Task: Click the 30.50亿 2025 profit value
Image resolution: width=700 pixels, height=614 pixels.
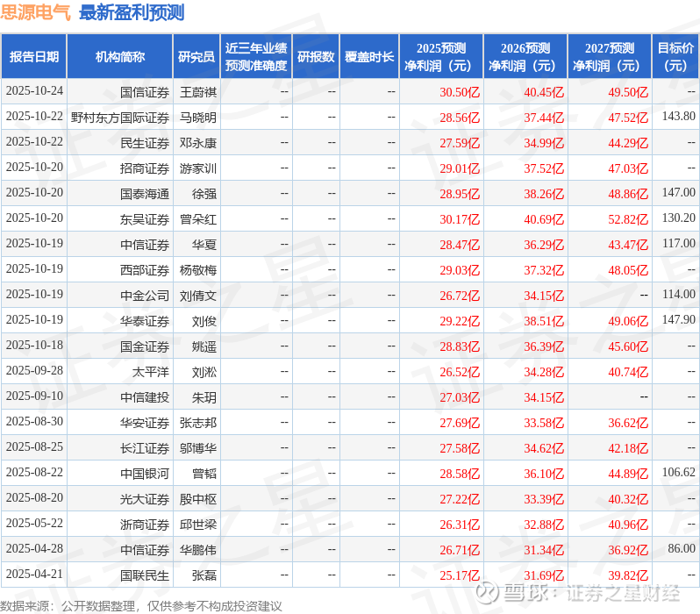Action: [460, 92]
